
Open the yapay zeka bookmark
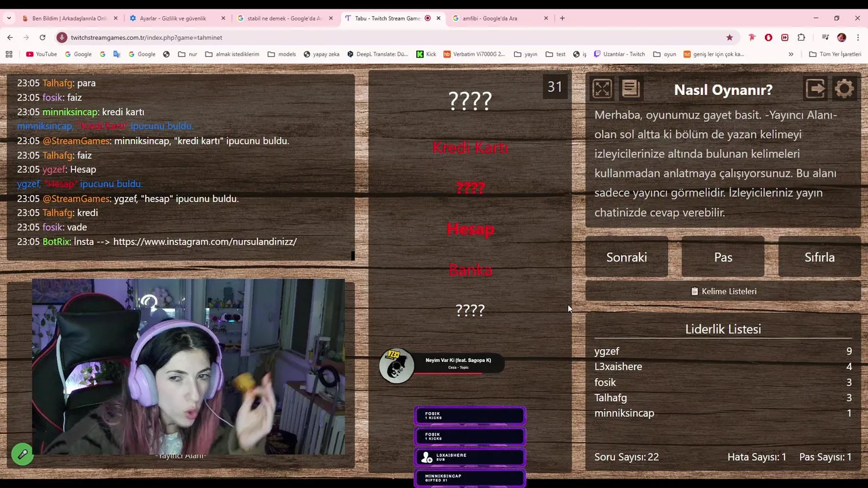pos(321,54)
